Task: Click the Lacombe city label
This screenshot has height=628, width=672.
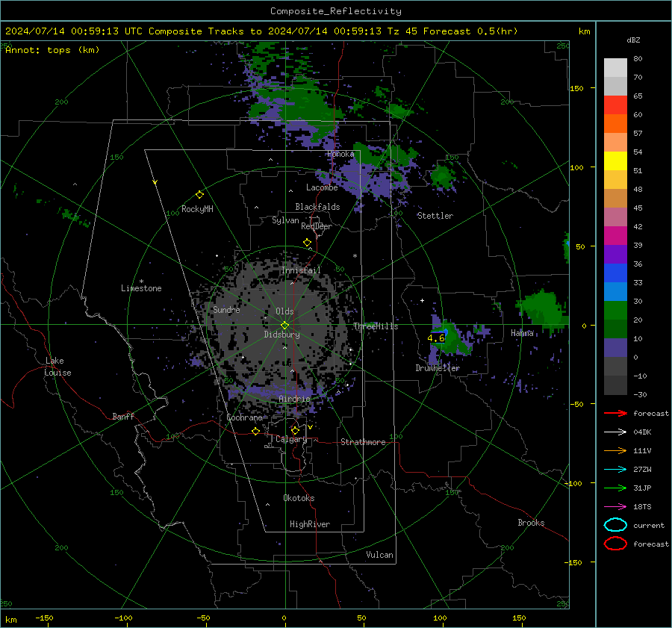Action: pos(322,187)
